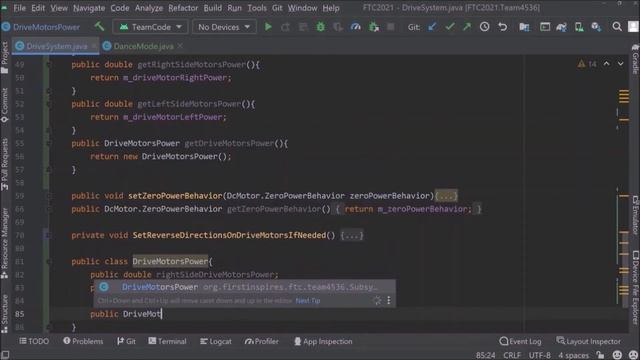Open the TODO tool window
The image size is (640, 360).
click(34, 341)
